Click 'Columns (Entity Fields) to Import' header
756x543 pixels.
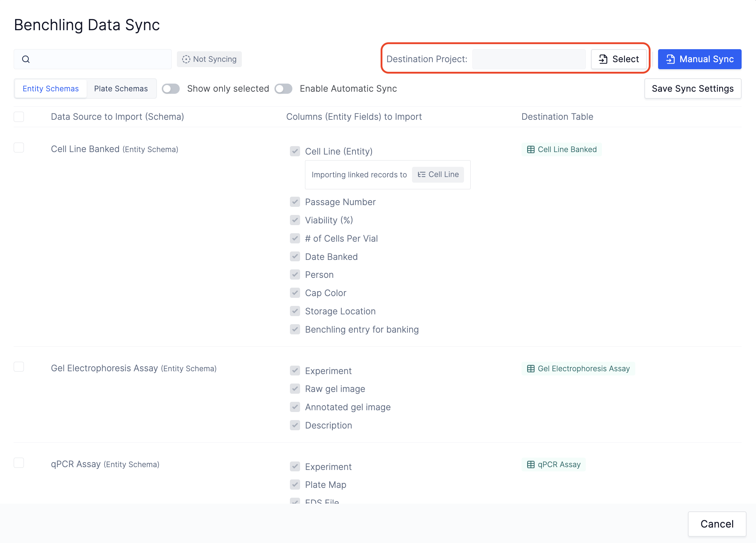click(354, 117)
